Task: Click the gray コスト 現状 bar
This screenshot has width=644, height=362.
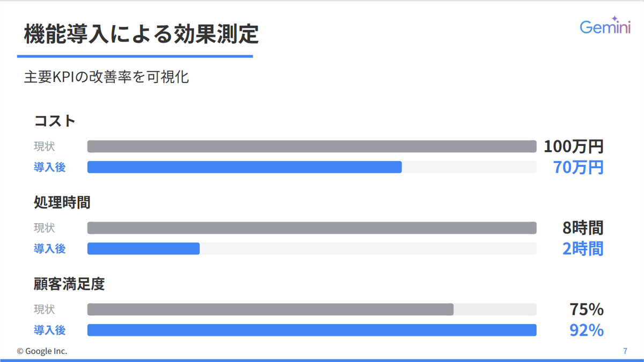Action: (312, 146)
